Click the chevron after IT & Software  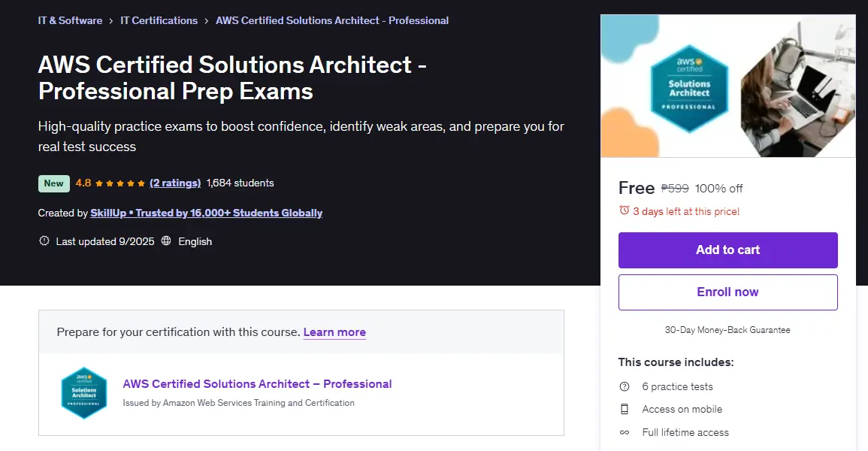pos(111,21)
